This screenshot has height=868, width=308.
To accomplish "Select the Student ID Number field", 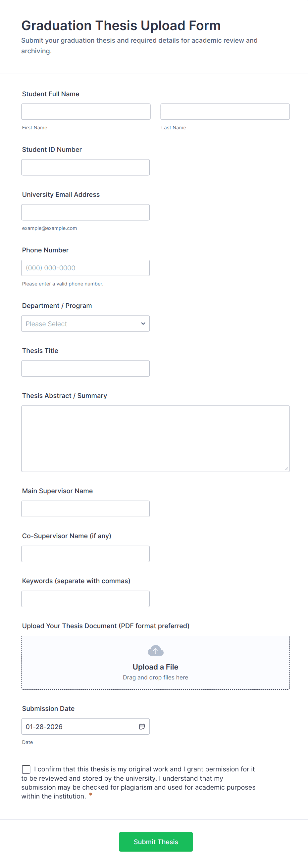I will 85,167.
